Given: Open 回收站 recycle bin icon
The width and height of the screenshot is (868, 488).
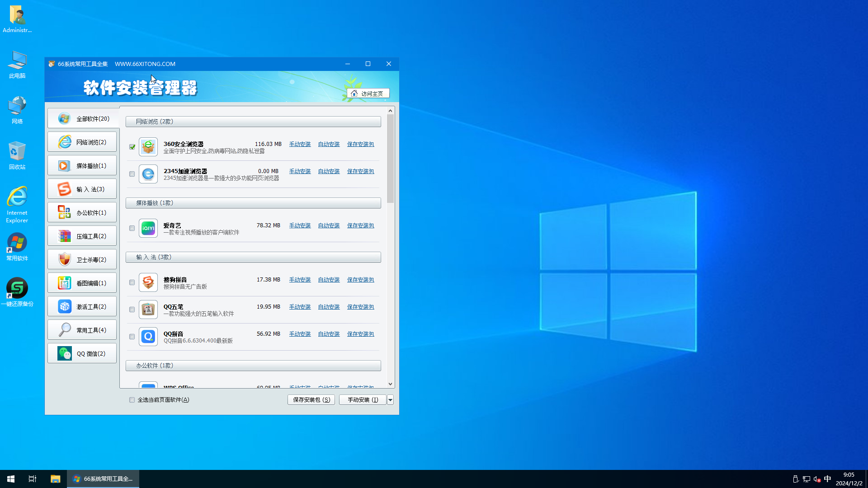Looking at the screenshot, I should (x=17, y=155).
